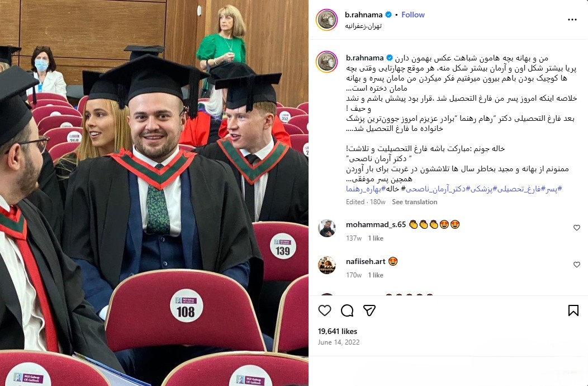Like the post with the heart icon
Image resolution: width=588 pixels, height=386 pixels.
pos(325,310)
